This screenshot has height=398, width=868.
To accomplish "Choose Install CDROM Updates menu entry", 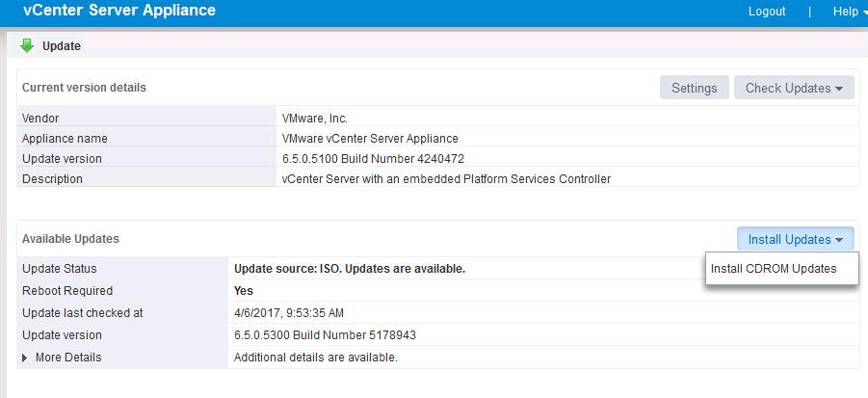I will [773, 269].
